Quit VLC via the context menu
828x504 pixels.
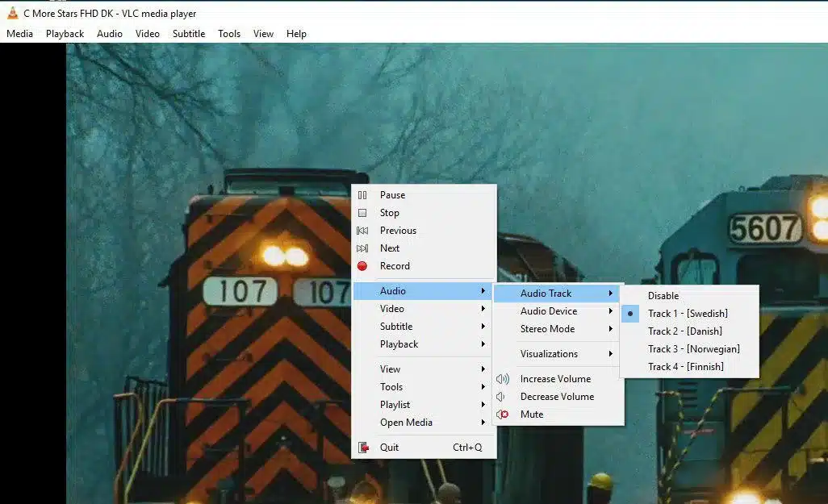pos(389,447)
